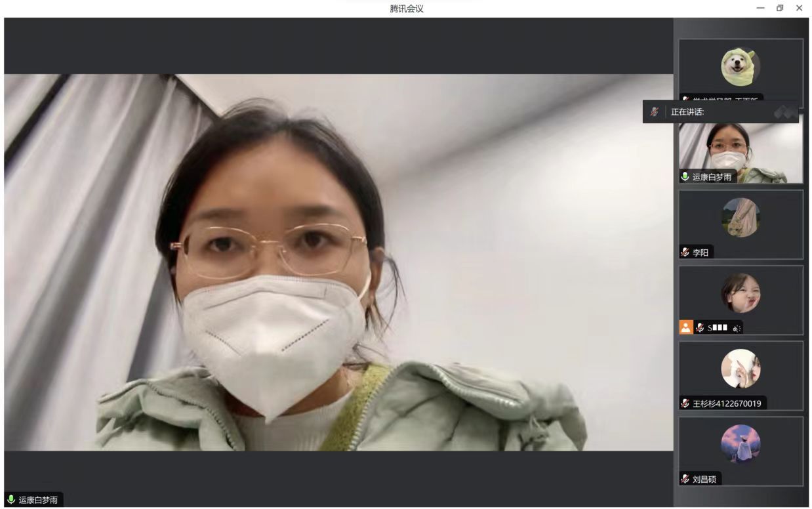Restore down the meeting window

780,8
